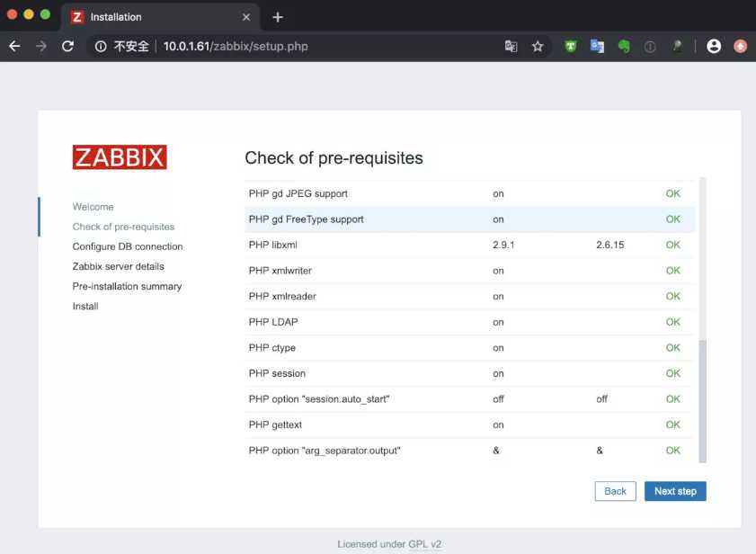The width and height of the screenshot is (756, 554).
Task: Select Check of pre-requisites step
Action: coord(123,227)
